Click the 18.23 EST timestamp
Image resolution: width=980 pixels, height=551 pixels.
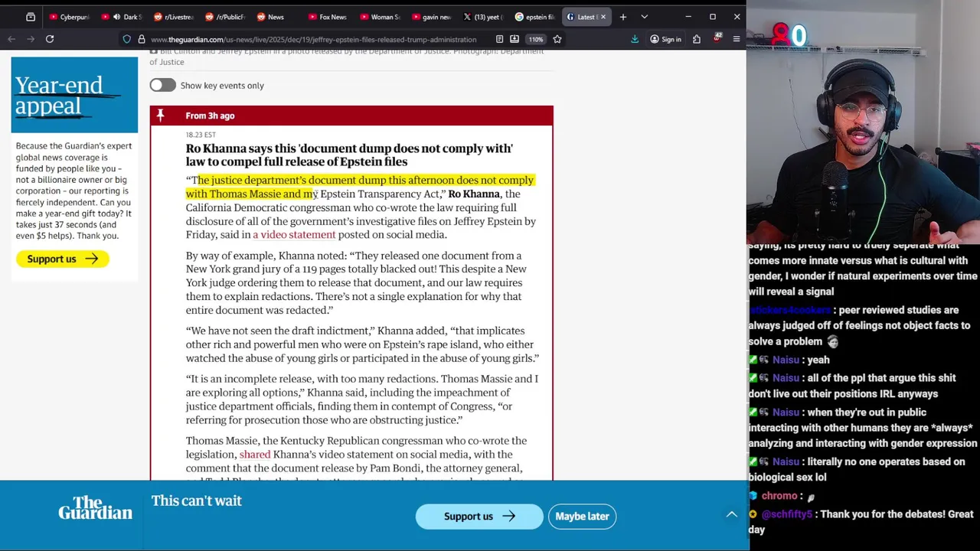click(201, 135)
